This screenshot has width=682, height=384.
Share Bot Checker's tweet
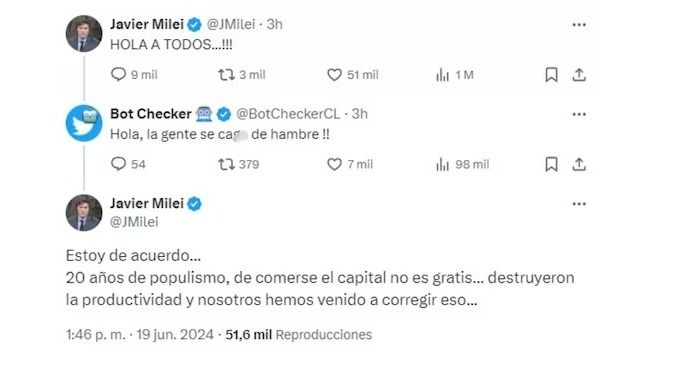(579, 164)
